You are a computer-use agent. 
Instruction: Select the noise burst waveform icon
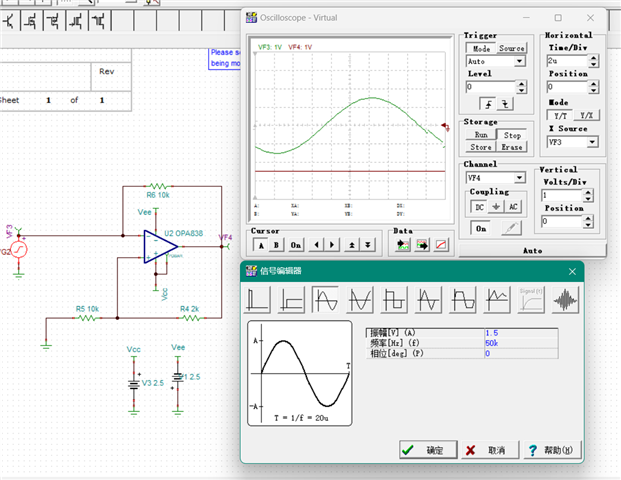(x=566, y=299)
